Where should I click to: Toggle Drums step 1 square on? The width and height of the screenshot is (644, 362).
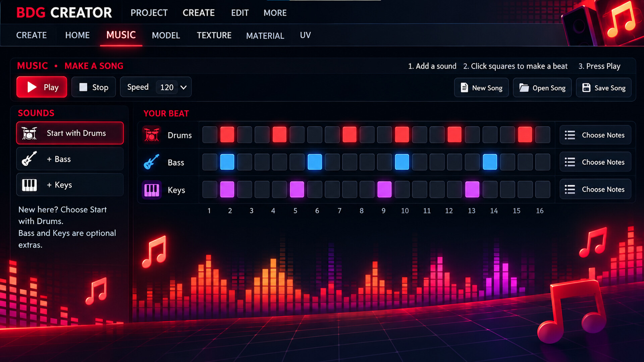tap(210, 134)
